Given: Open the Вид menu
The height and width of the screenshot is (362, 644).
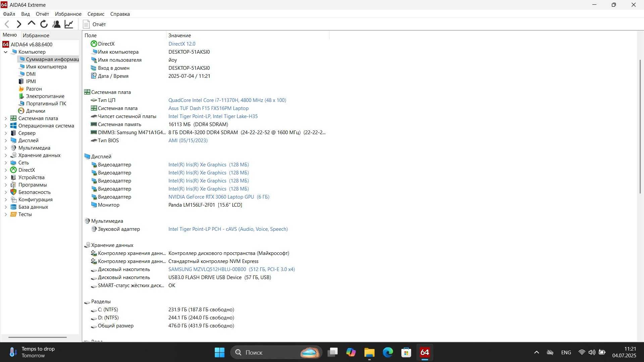Looking at the screenshot, I should 26,14.
